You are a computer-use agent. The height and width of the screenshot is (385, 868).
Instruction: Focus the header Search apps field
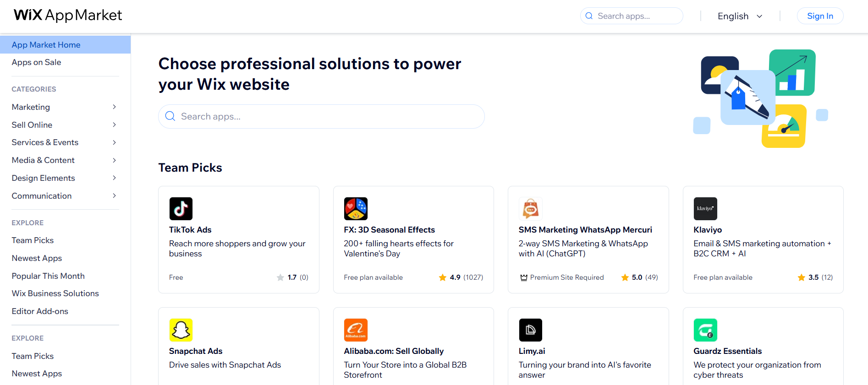[632, 16]
